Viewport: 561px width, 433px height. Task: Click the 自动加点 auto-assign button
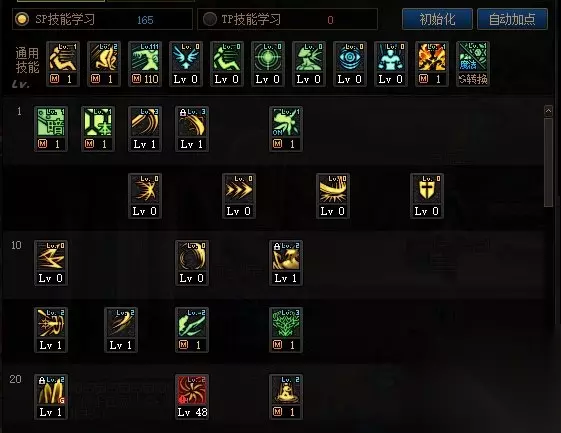(x=512, y=19)
